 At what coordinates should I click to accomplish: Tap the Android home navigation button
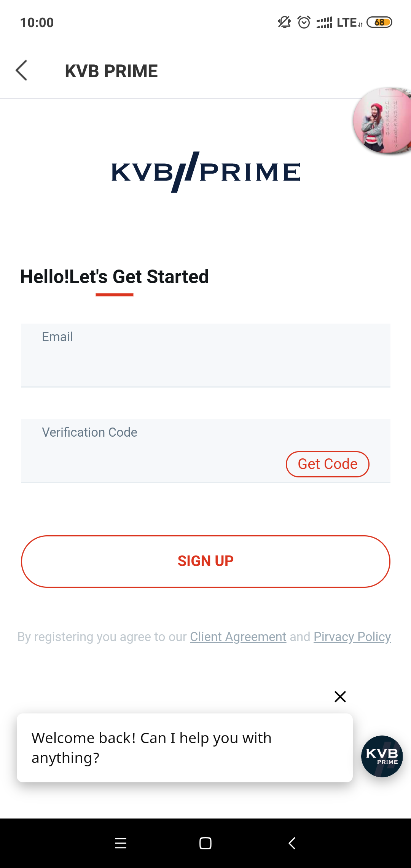(205, 843)
